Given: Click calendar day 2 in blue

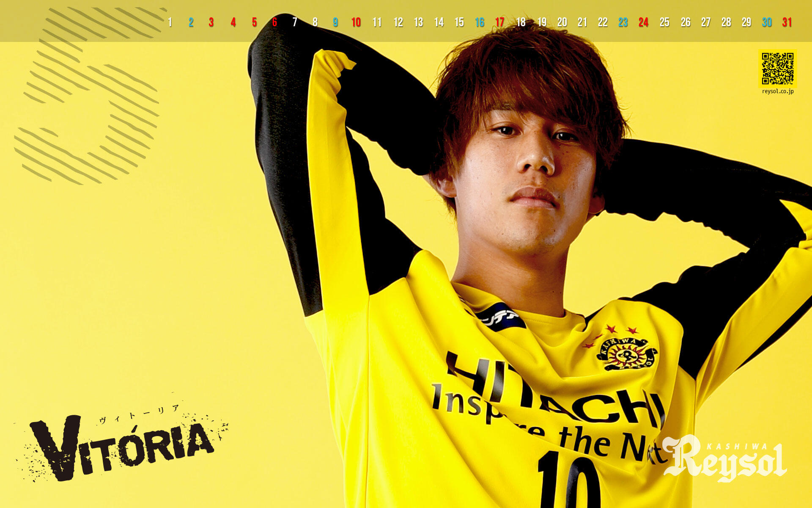Looking at the screenshot, I should click(191, 22).
